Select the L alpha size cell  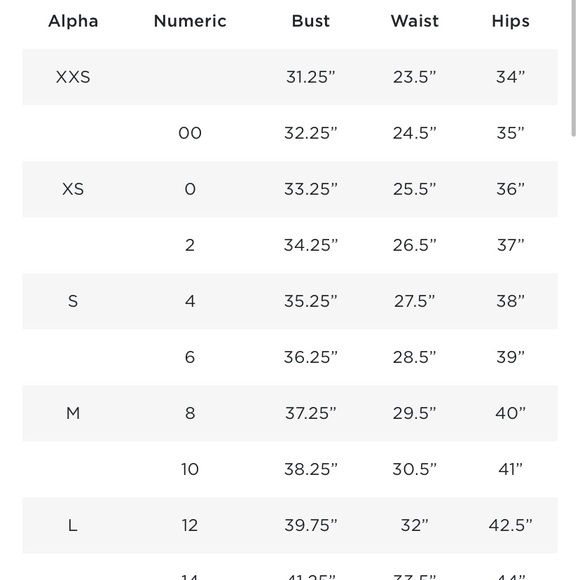click(x=73, y=525)
